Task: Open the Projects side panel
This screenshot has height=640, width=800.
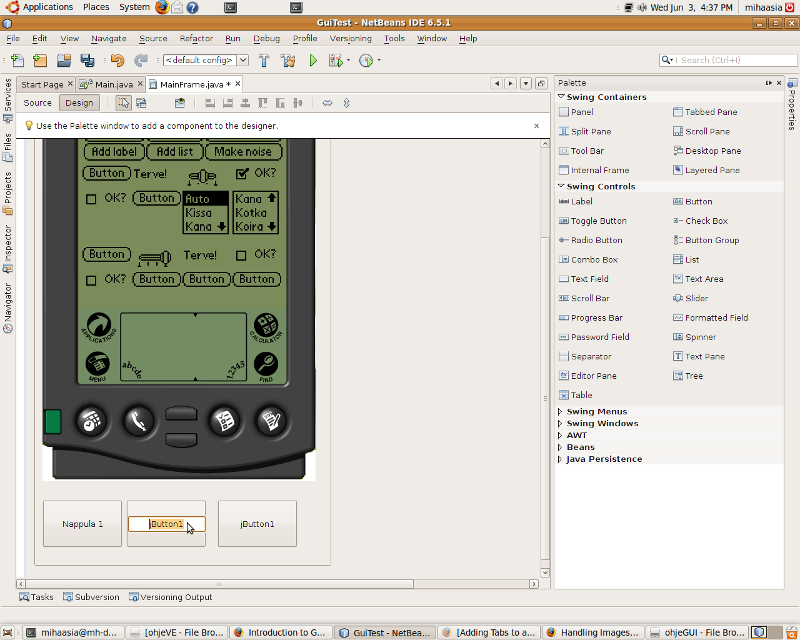Action: click(x=8, y=193)
